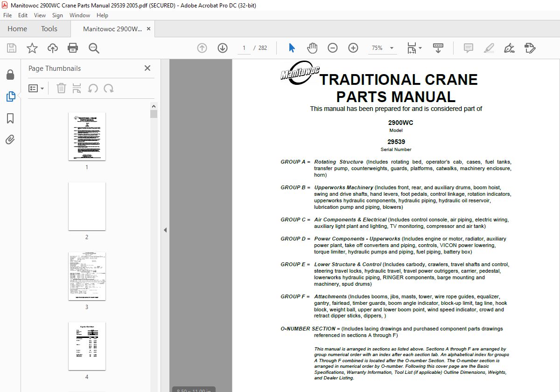
Task: Select the Manitowoc 2900W document tab
Action: [x=112, y=29]
